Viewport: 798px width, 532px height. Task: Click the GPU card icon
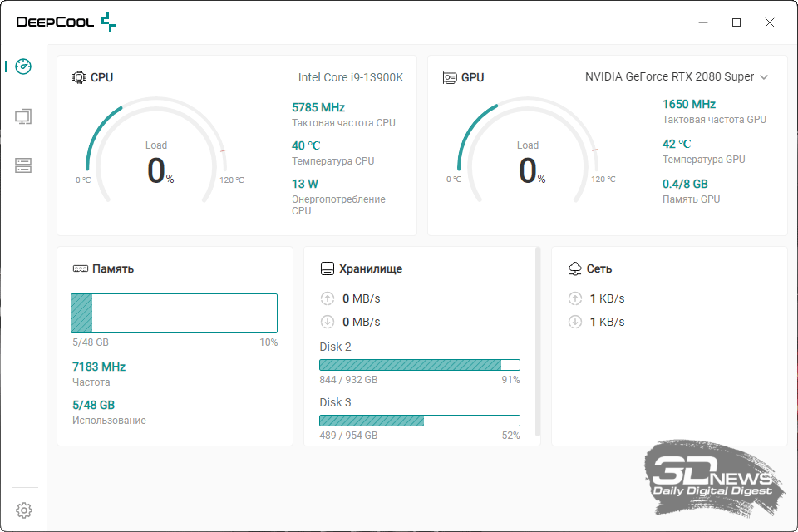point(449,77)
